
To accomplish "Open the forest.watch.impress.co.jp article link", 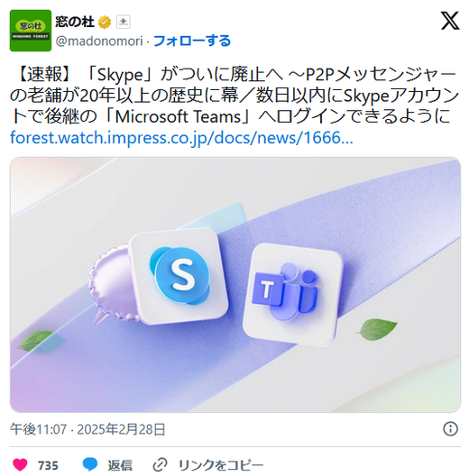I will tap(181, 138).
